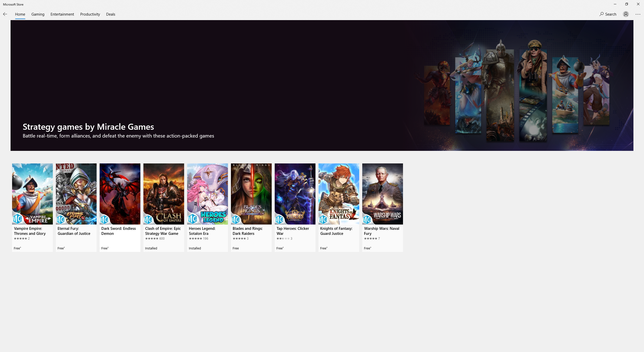Click 'Free' price under Knights of Fantasy
Image resolution: width=644 pixels, height=352 pixels.
[324, 248]
